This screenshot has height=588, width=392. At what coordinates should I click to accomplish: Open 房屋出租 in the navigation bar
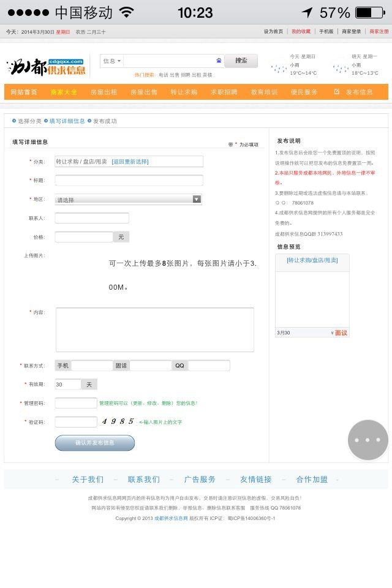click(x=104, y=92)
